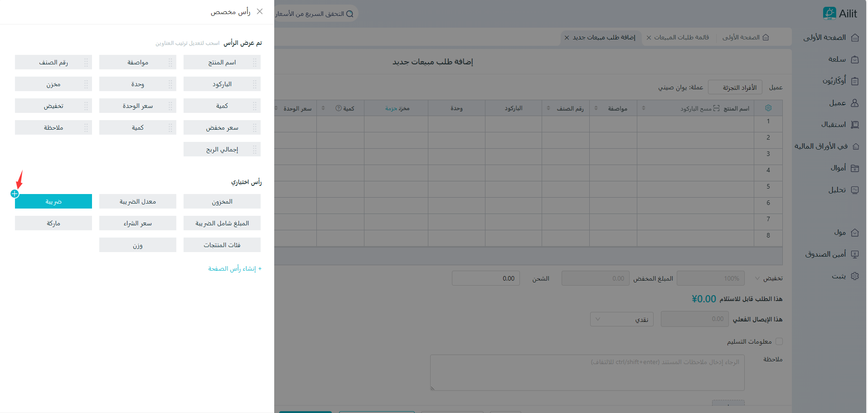
Task: Click the drag handle on اسم المنتج
Action: point(255,63)
